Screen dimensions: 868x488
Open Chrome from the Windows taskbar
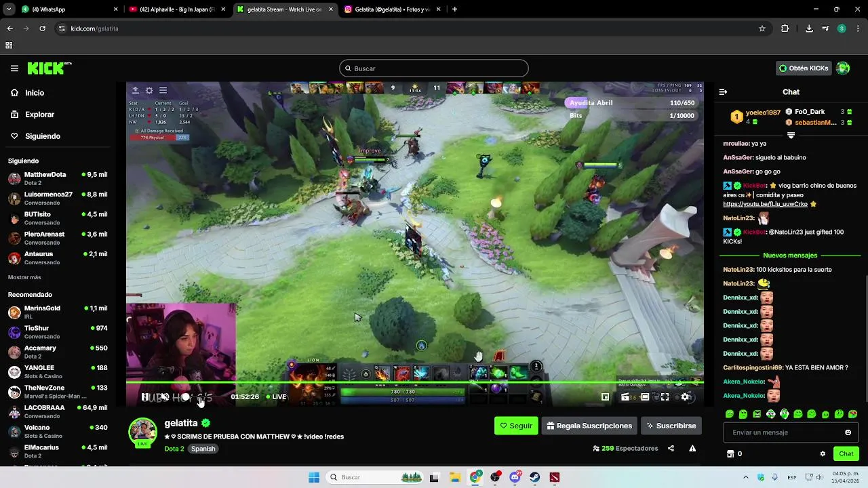(x=475, y=477)
